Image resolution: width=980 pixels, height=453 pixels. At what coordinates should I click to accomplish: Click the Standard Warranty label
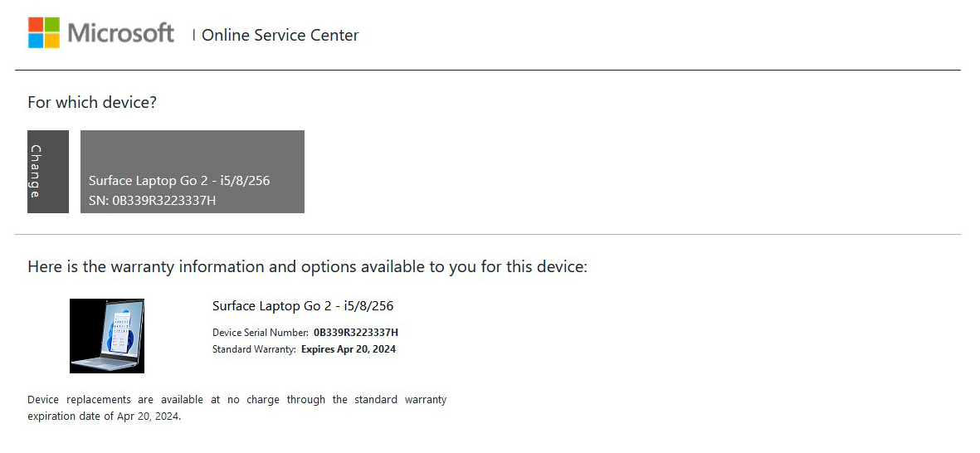coord(255,349)
